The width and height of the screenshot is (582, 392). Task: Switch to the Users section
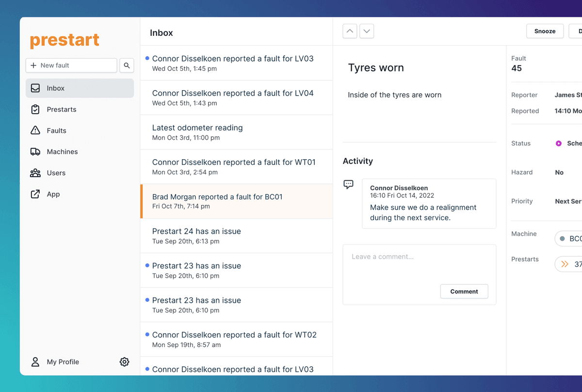(x=56, y=173)
